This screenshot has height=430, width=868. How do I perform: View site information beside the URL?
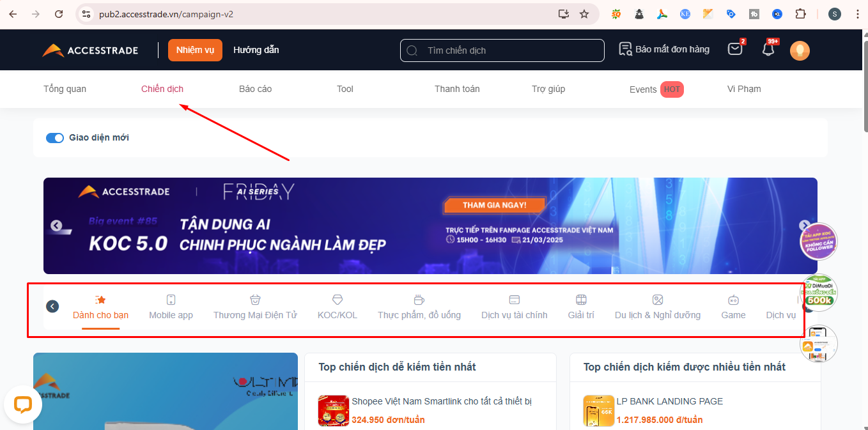pos(86,14)
